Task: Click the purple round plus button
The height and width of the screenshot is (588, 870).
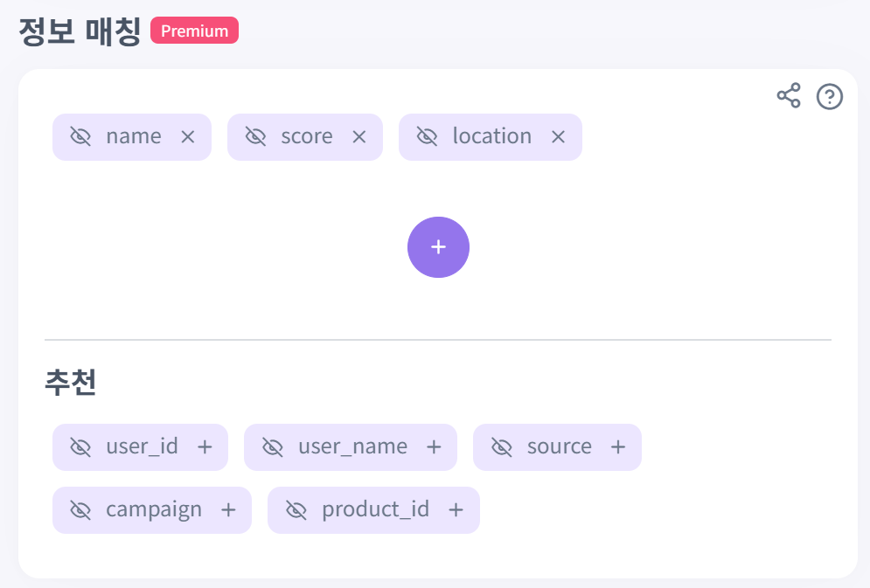Action: tap(438, 247)
